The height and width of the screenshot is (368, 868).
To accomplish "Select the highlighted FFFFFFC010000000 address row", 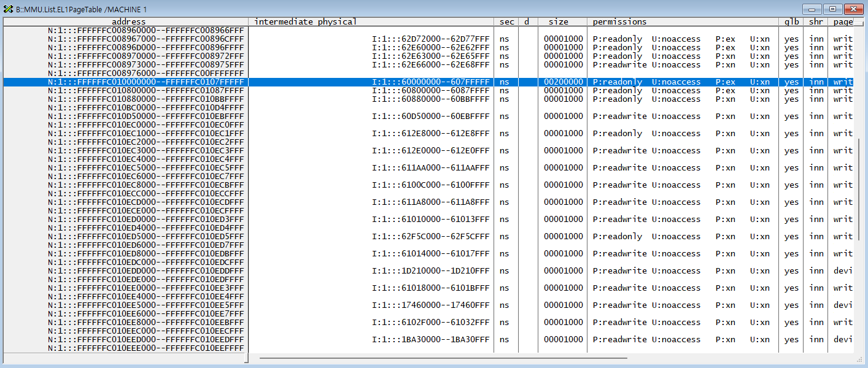I will coord(145,82).
